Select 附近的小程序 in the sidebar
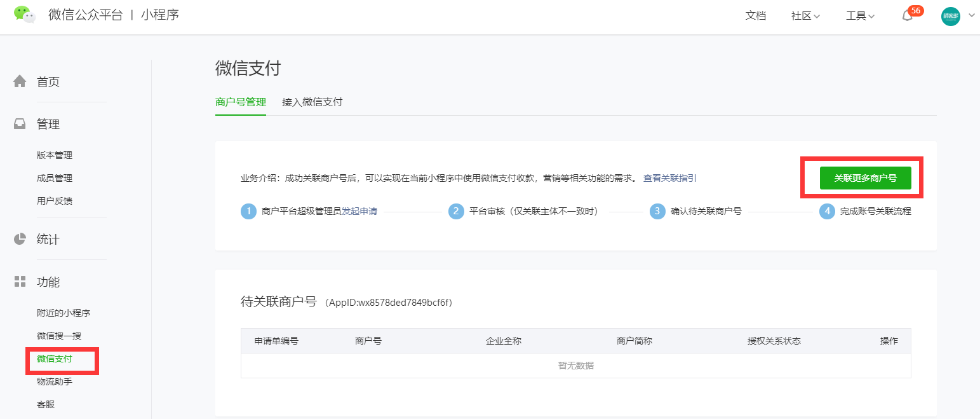The image size is (980, 419). click(64, 313)
